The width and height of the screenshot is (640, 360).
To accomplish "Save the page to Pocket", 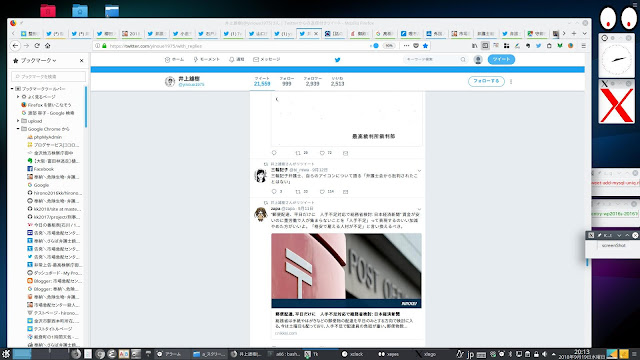I will pos(416,46).
